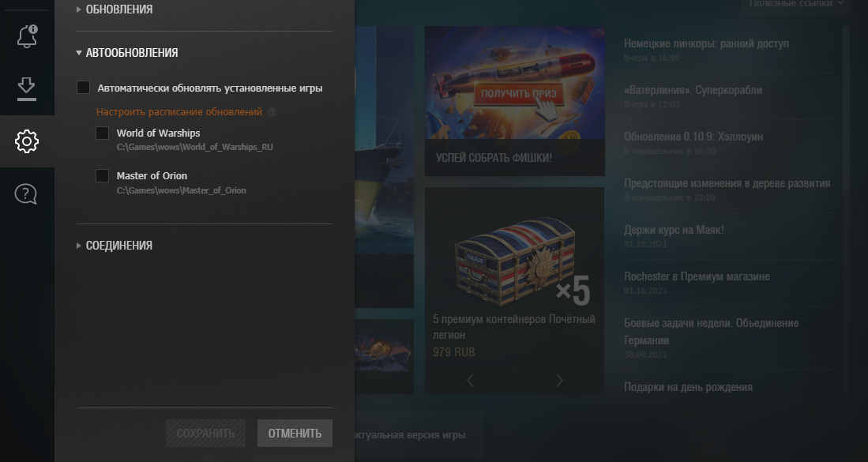Click the question mark next to schedule link

272,112
